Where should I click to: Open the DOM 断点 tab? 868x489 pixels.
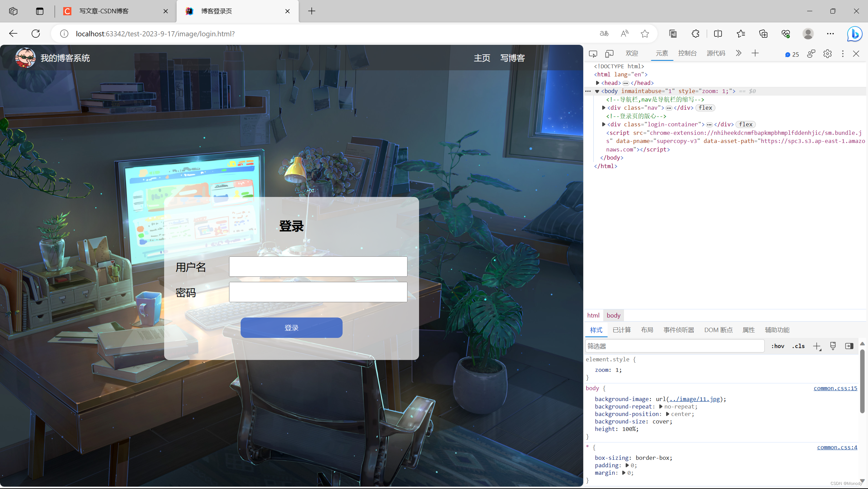[x=718, y=330]
